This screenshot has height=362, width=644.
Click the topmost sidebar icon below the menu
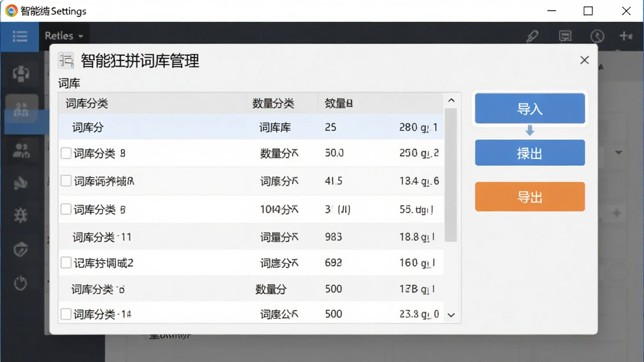click(21, 74)
